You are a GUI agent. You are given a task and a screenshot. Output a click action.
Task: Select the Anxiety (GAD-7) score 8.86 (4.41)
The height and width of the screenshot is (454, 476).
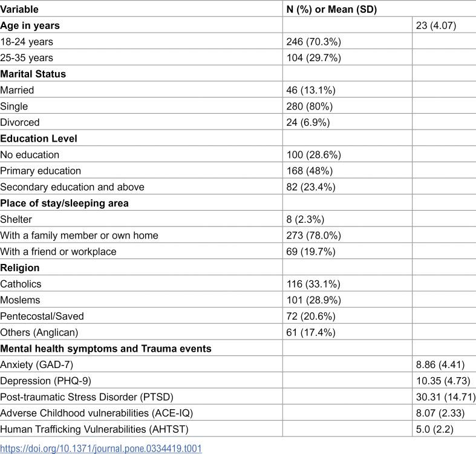(440, 364)
